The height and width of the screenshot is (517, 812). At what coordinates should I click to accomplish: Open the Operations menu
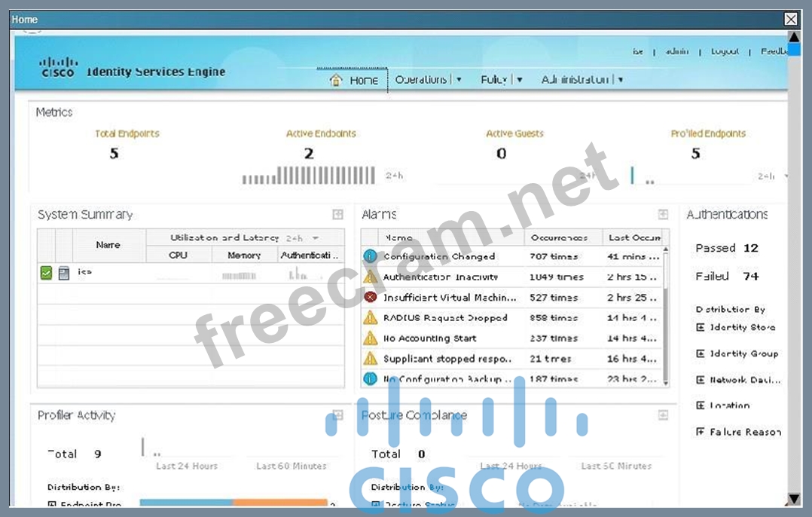428,79
